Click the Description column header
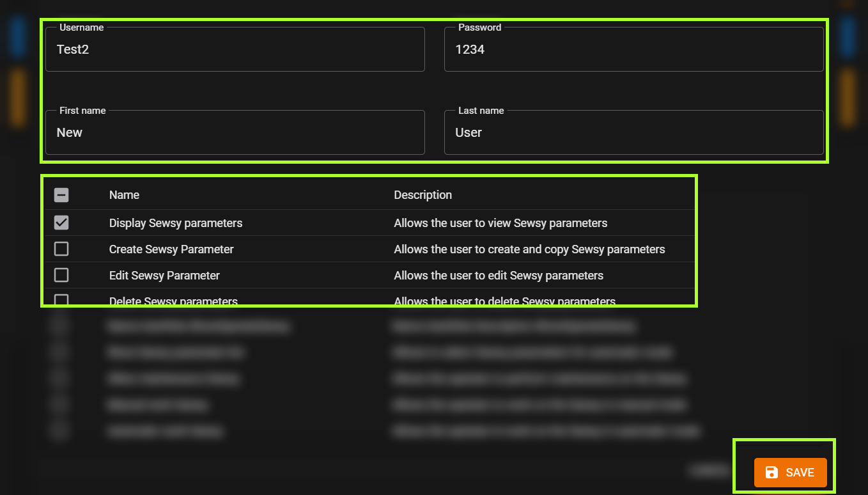This screenshot has height=495, width=868. point(422,195)
